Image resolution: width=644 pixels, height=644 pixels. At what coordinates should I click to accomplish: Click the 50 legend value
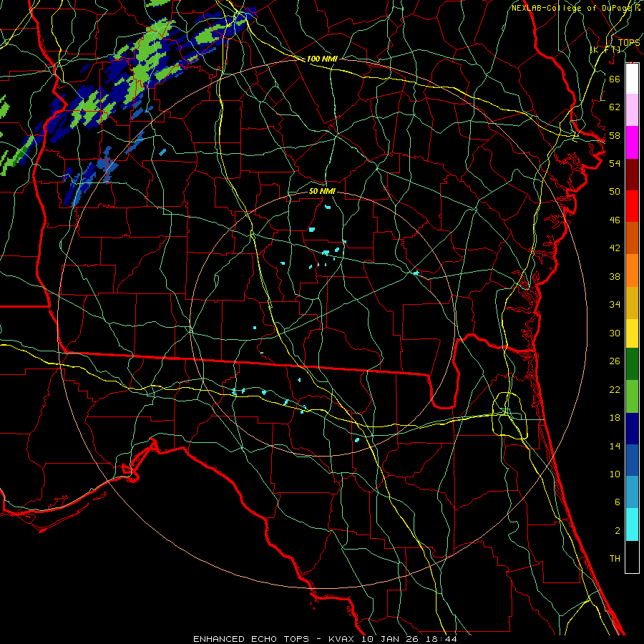pos(615,191)
